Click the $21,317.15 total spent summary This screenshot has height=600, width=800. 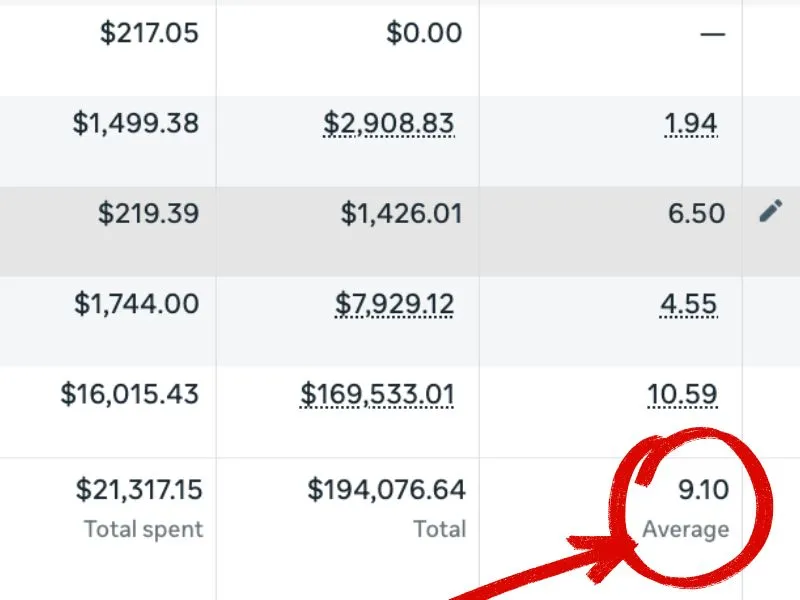(x=139, y=490)
